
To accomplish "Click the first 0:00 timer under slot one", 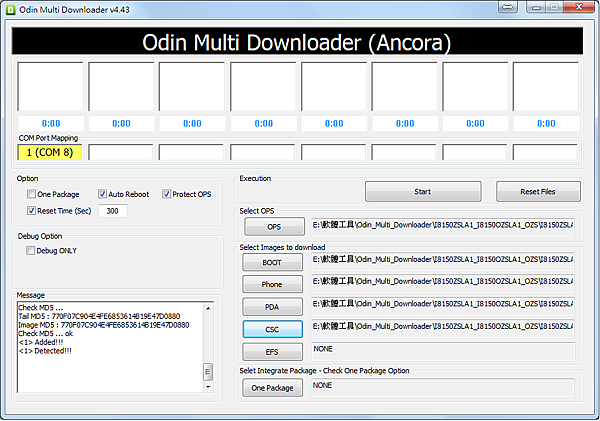I will coord(51,123).
